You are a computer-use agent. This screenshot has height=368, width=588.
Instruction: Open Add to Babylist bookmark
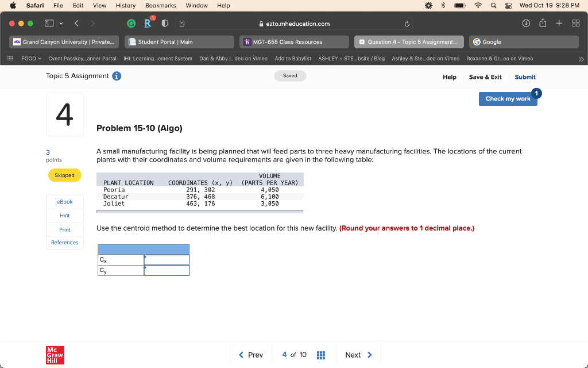tap(293, 59)
